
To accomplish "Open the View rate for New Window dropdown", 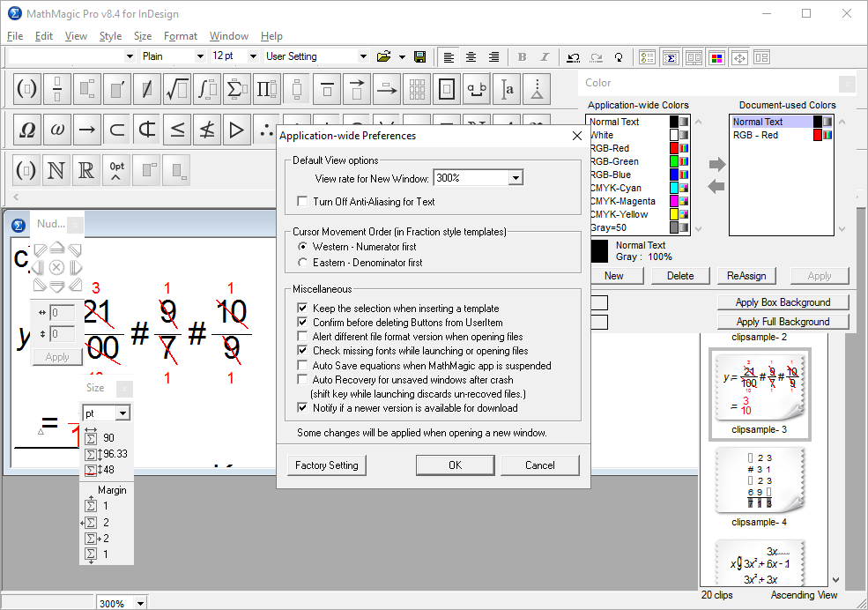I will [x=516, y=178].
